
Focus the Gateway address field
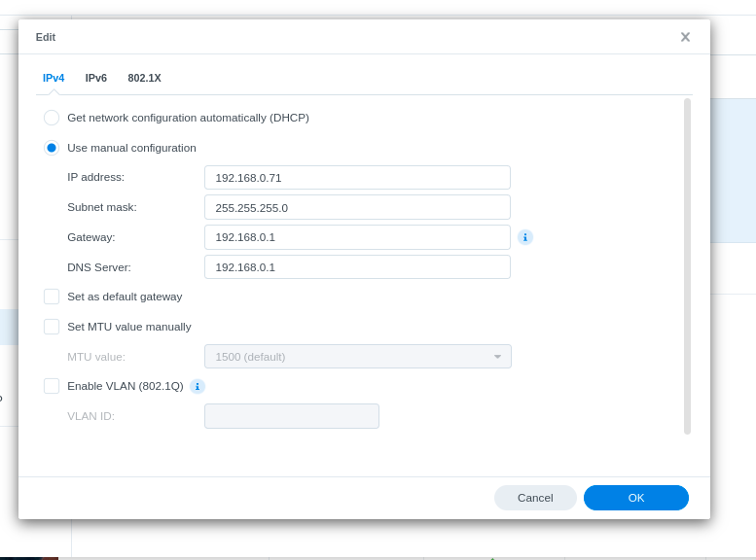tap(357, 237)
